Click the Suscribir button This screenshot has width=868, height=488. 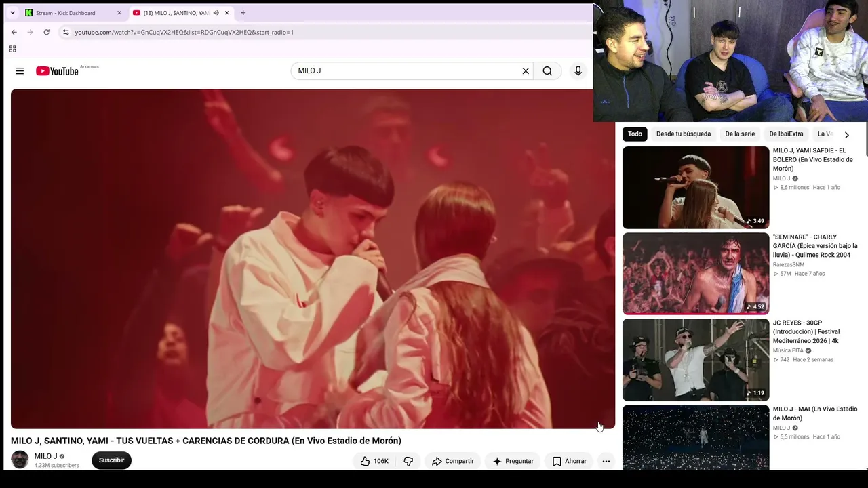click(x=111, y=460)
